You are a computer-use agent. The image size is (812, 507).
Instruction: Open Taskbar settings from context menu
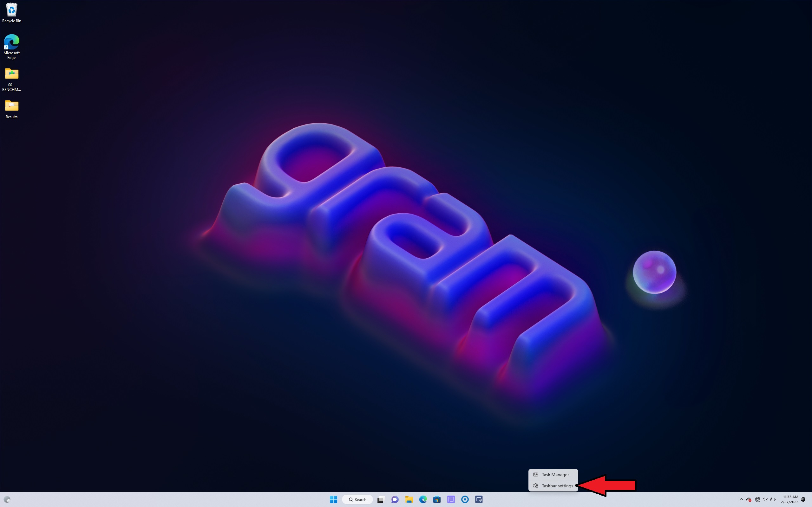click(x=553, y=485)
